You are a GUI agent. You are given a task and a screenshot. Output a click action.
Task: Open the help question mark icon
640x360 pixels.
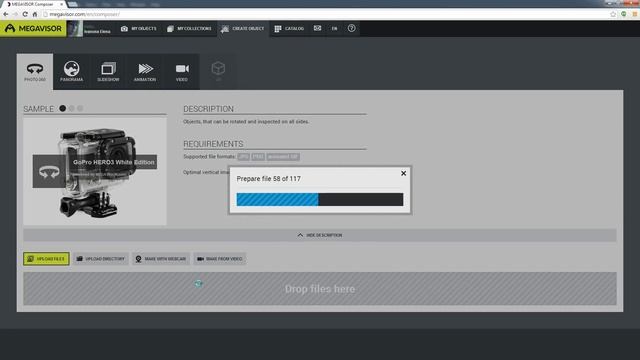click(x=351, y=28)
